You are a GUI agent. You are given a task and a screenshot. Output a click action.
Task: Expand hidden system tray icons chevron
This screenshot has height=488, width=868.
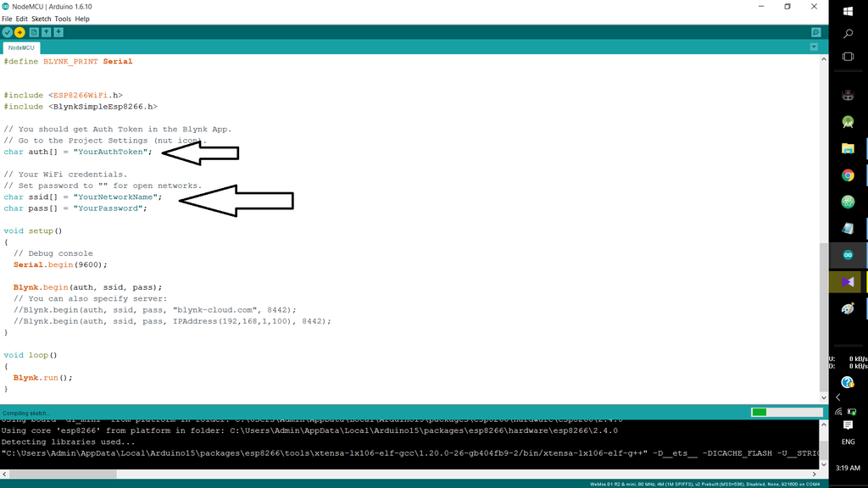pyautogui.click(x=838, y=396)
